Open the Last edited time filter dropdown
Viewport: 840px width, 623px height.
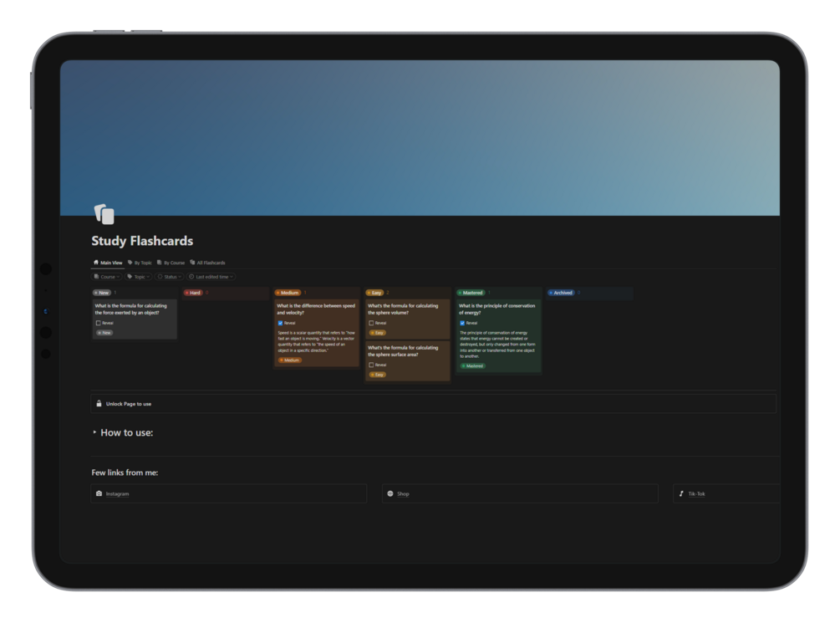coord(211,277)
